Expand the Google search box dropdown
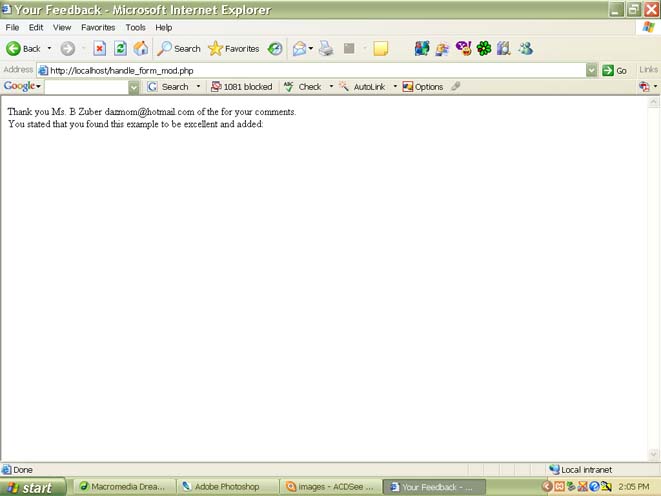Image resolution: width=661 pixels, height=496 pixels. (134, 87)
